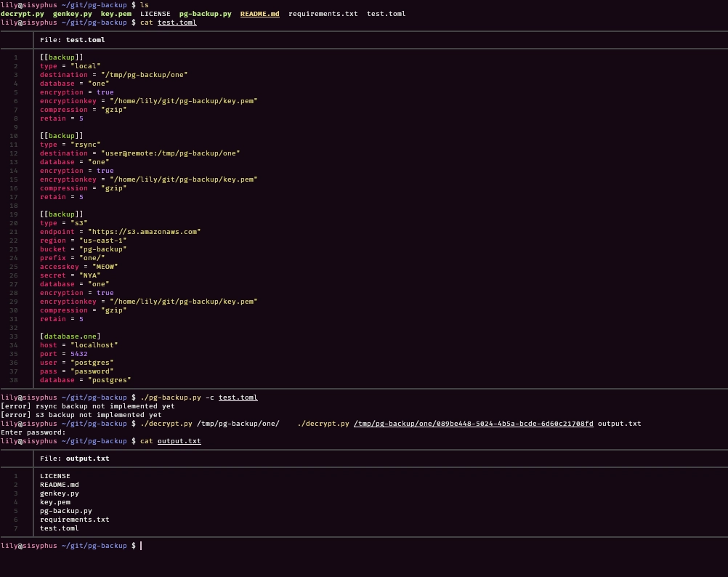Screen dimensions: 728x577
Task: Click the 'Enter password:' prompt line
Action: pyautogui.click(x=33, y=432)
